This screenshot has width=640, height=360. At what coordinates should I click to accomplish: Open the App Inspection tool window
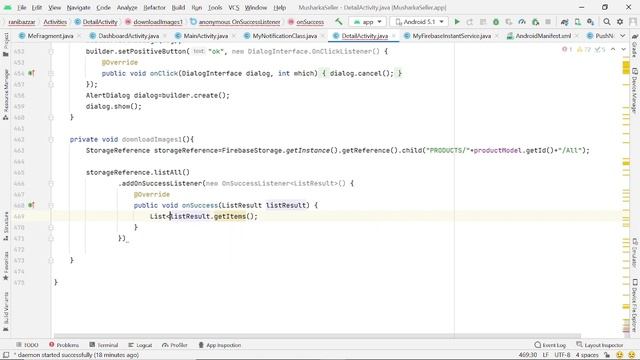coord(220,345)
